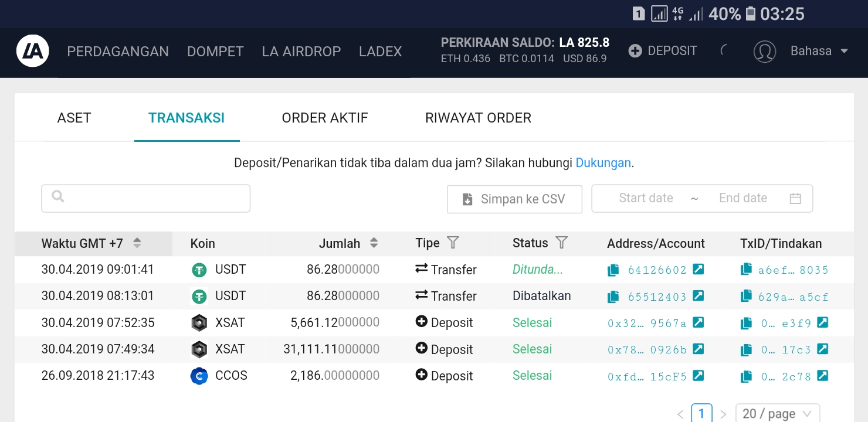The height and width of the screenshot is (422, 868).
Task: Switch to the ORDER AKTIF tab
Action: pos(325,118)
